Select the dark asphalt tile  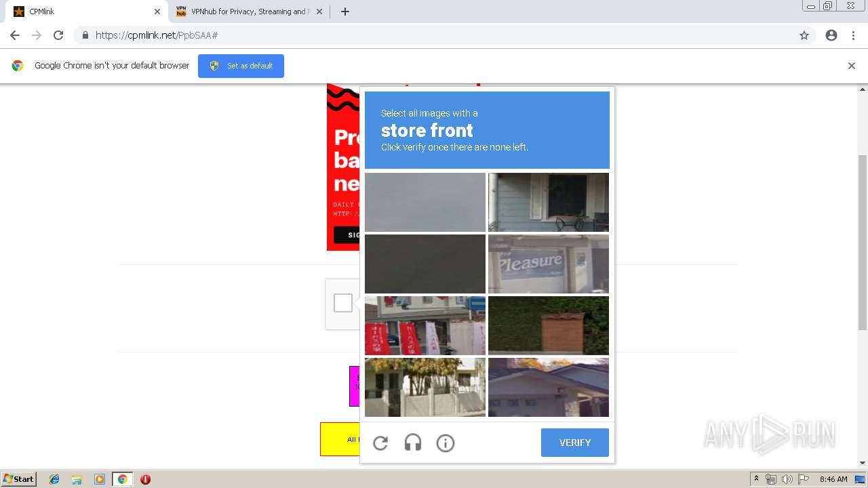tap(425, 264)
